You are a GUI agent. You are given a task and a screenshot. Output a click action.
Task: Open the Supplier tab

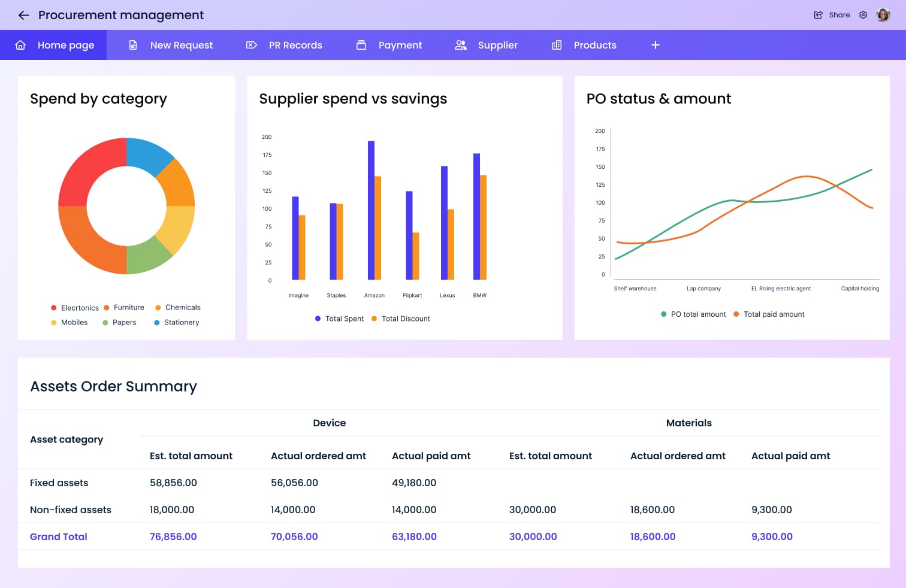(497, 45)
